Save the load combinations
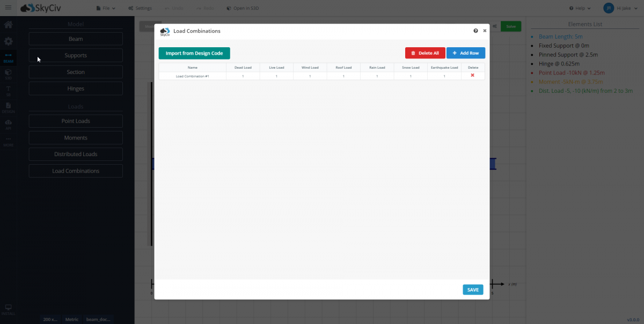 [473, 290]
